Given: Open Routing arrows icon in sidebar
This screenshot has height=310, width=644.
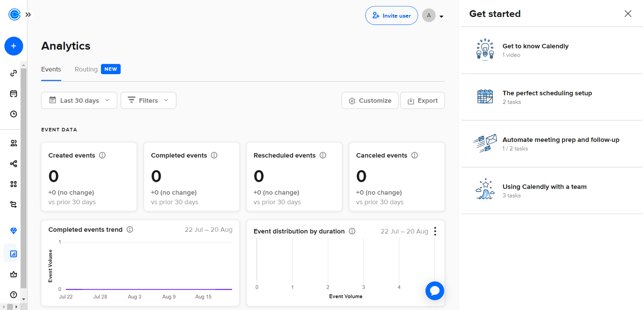Looking at the screenshot, I should (x=14, y=205).
